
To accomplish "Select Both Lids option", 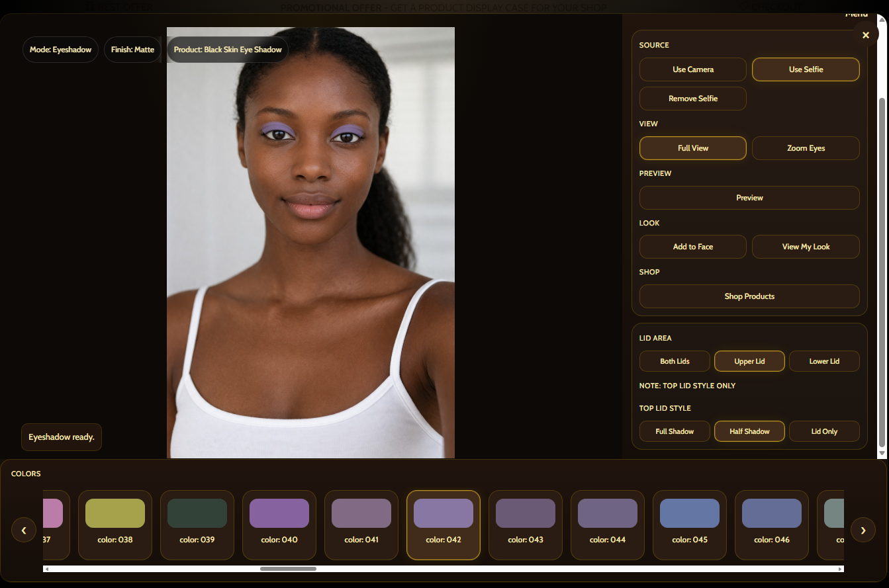I will tap(675, 361).
